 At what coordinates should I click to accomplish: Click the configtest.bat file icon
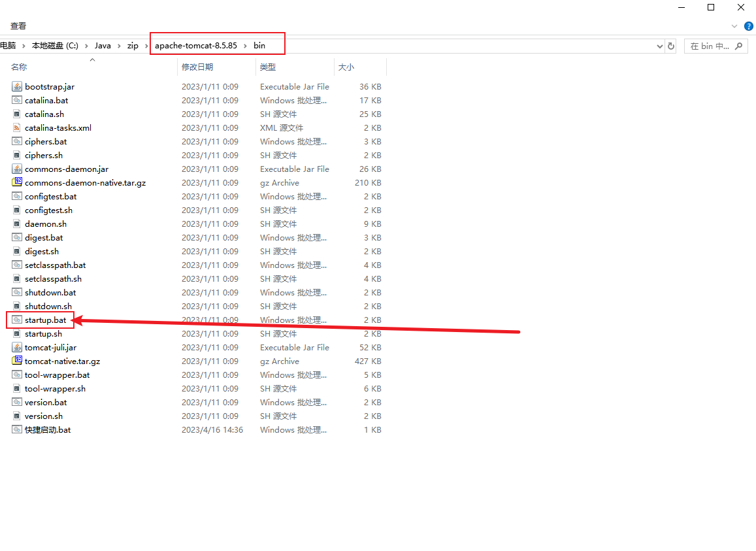pos(17,196)
